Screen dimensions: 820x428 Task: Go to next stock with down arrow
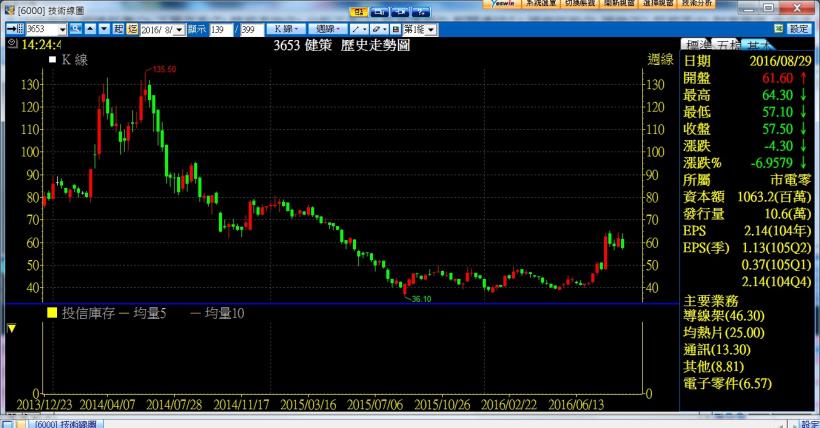point(104,29)
